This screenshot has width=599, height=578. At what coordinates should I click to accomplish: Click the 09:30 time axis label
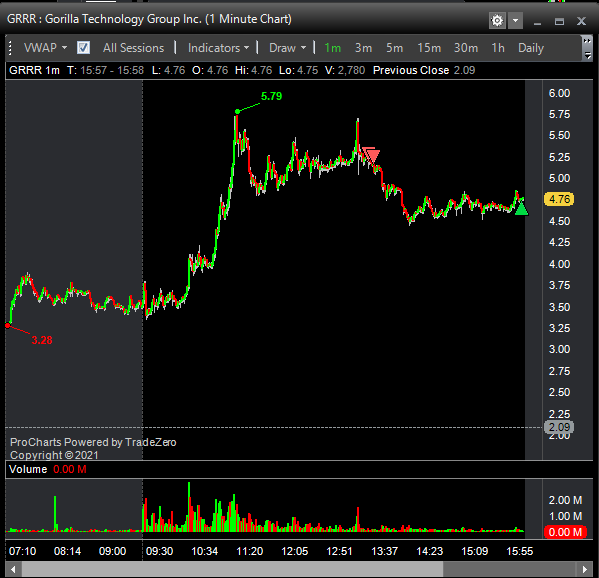point(159,551)
